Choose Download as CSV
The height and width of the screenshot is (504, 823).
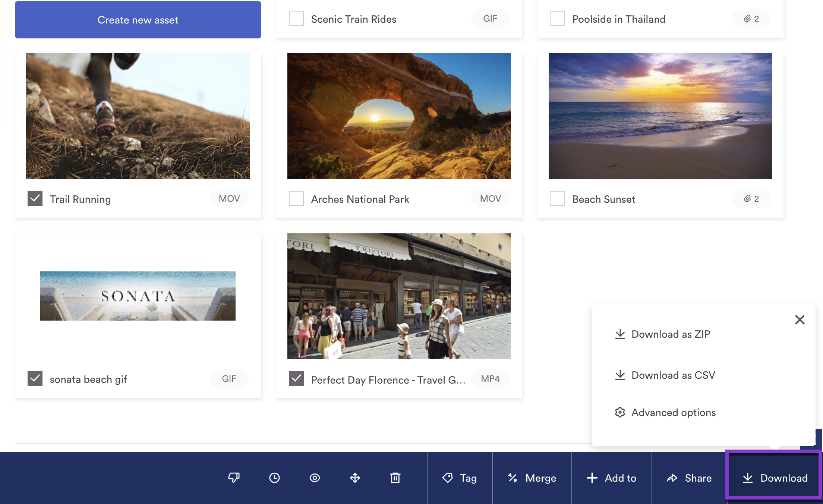coord(665,375)
